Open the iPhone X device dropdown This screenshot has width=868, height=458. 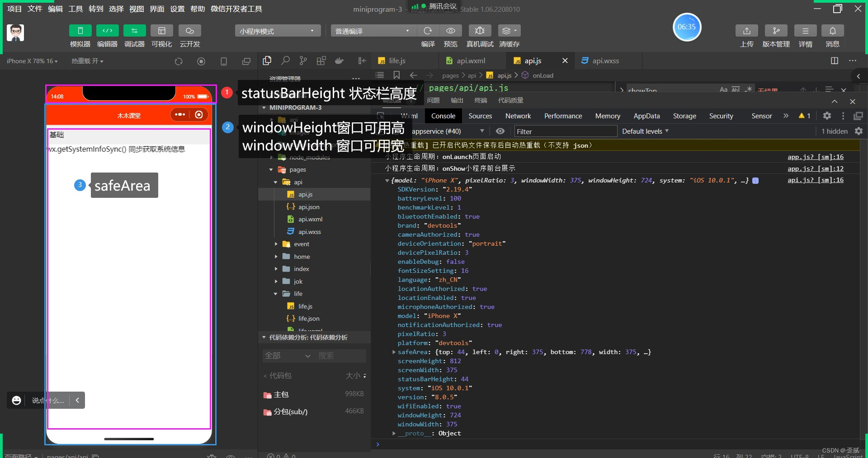tap(32, 61)
